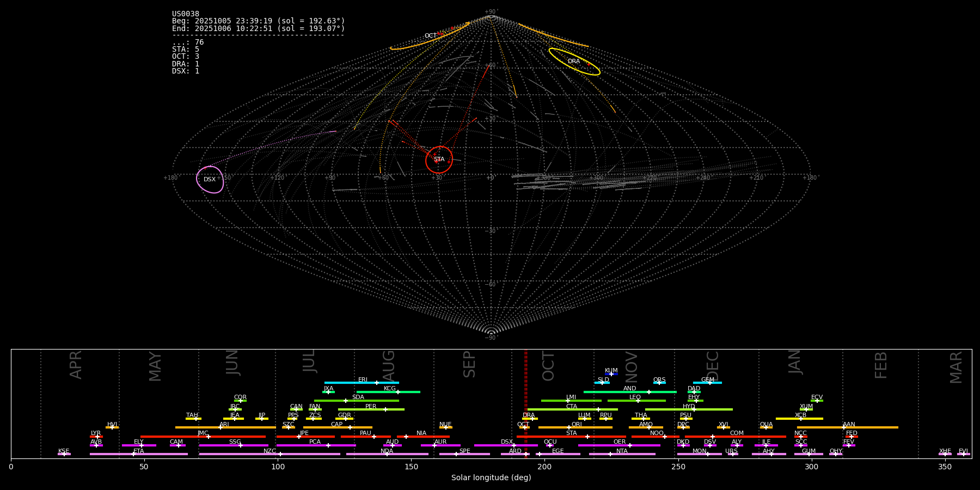Image resolution: width=980 pixels, height=490 pixels.
Task: Click the QUA shower label on timeline
Action: click(767, 425)
